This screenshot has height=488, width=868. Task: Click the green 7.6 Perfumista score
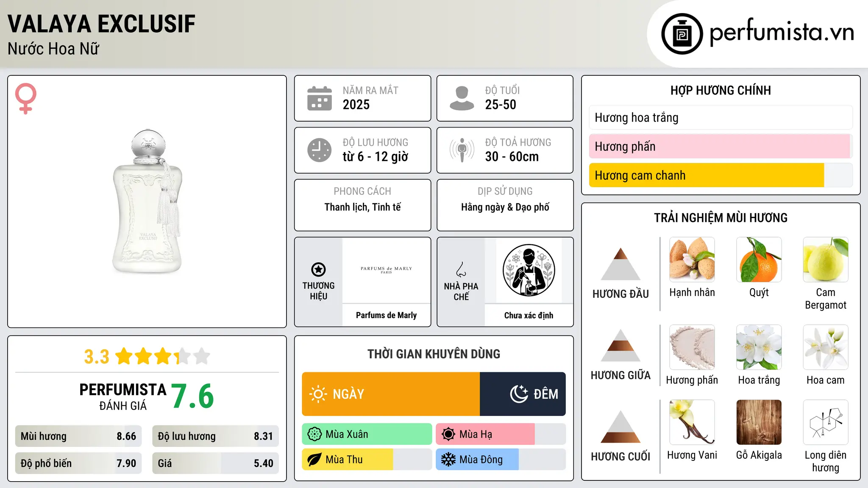click(193, 396)
